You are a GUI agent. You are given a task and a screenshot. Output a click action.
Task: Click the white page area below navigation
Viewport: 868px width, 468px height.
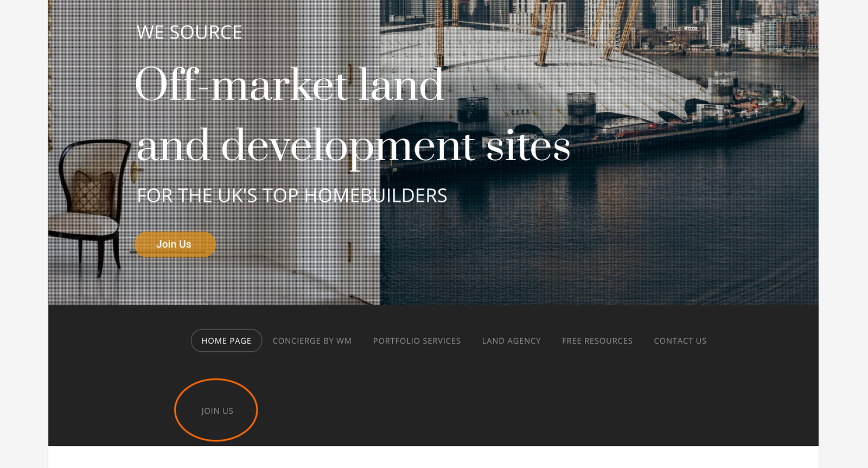pos(433,457)
